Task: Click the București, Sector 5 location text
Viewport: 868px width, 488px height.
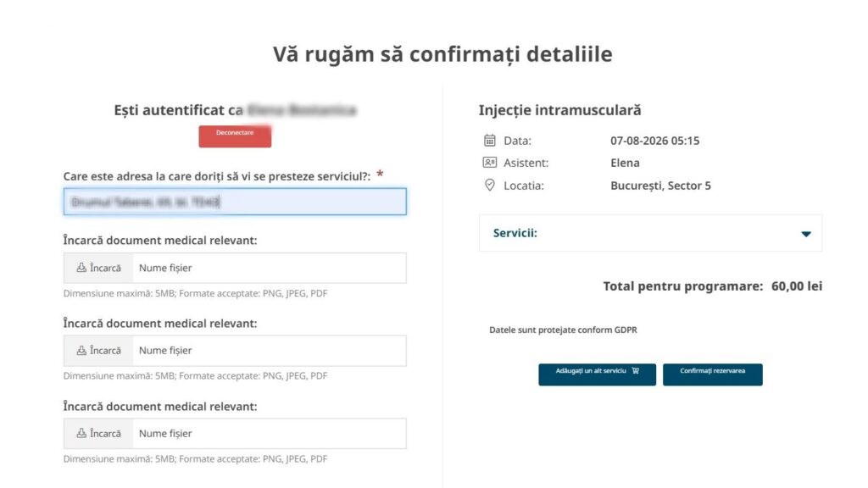Action: 660,186
